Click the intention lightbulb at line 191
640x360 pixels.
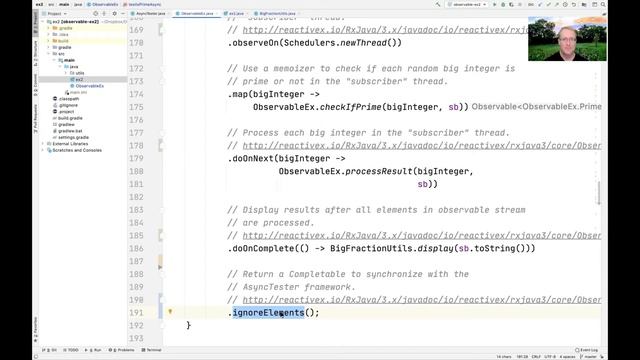[x=170, y=312]
